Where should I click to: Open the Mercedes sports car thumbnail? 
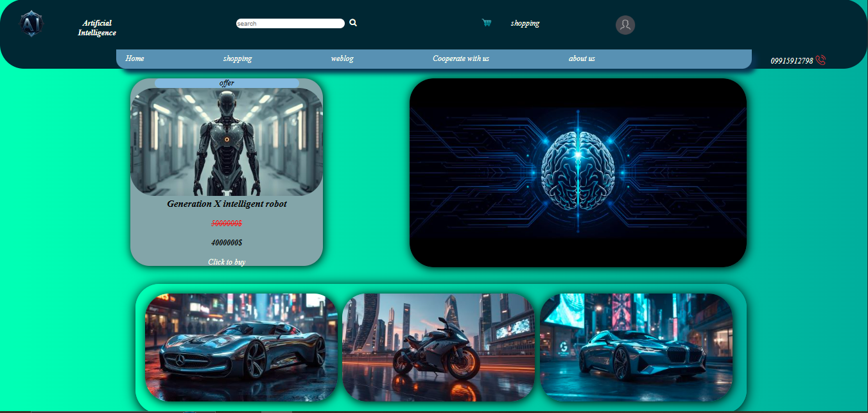point(241,347)
